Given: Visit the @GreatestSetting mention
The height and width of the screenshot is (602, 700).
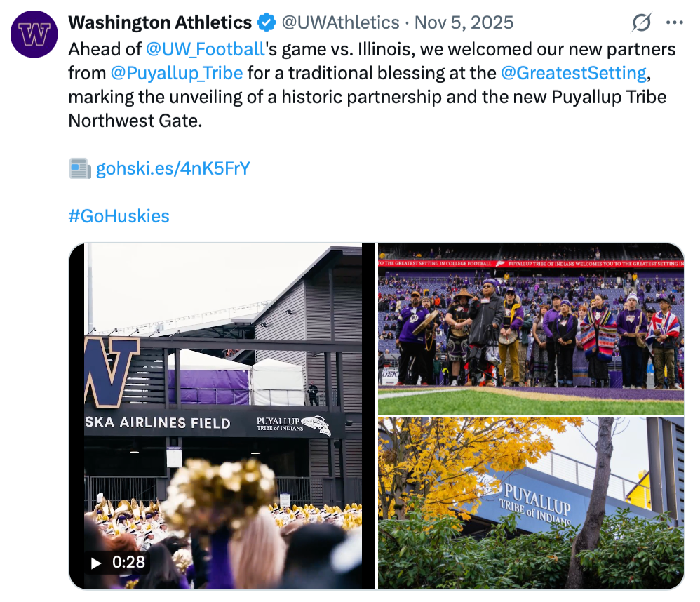Looking at the screenshot, I should pyautogui.click(x=573, y=73).
